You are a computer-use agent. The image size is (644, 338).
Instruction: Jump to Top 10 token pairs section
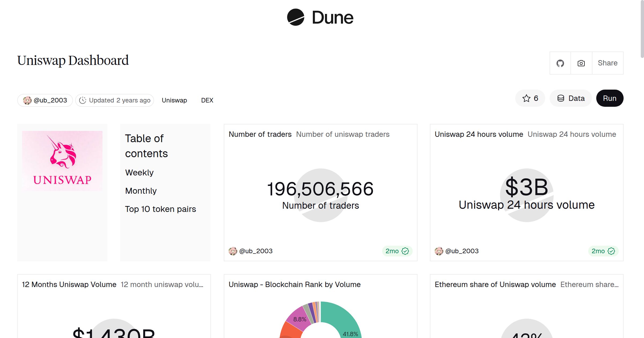click(x=160, y=209)
